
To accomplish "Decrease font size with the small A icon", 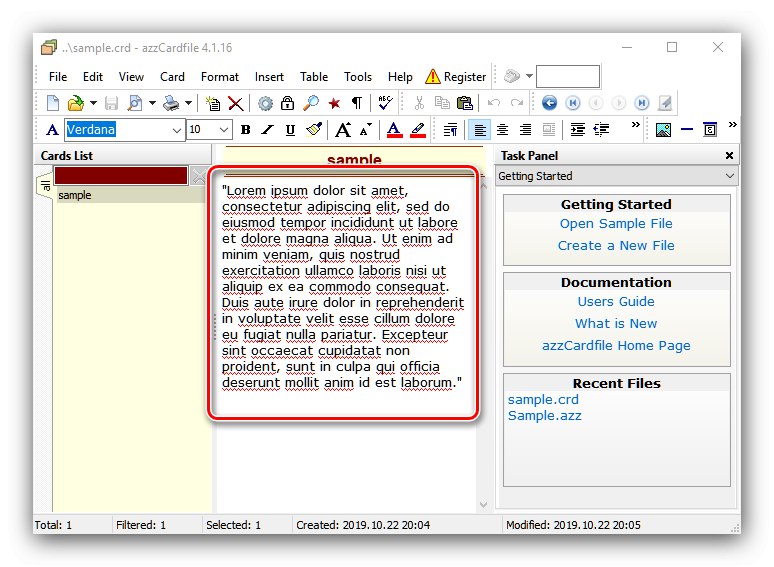I will pos(366,129).
